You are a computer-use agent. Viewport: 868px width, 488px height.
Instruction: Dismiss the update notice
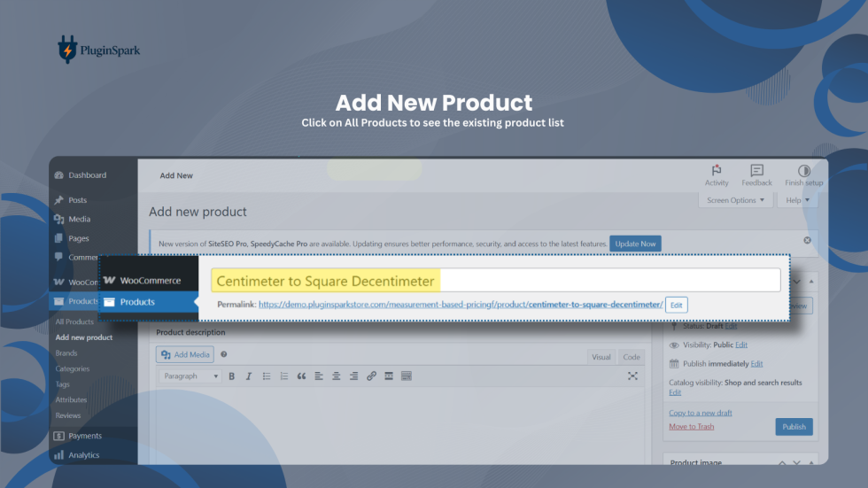(x=807, y=240)
